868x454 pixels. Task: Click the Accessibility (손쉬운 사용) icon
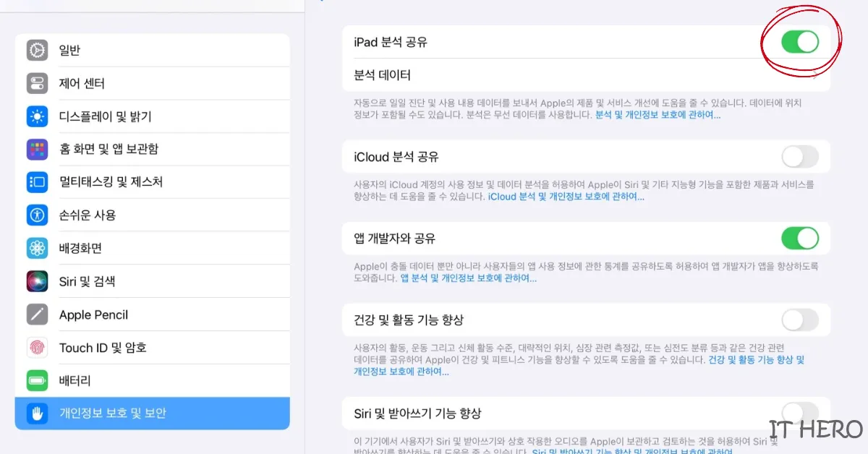[37, 215]
